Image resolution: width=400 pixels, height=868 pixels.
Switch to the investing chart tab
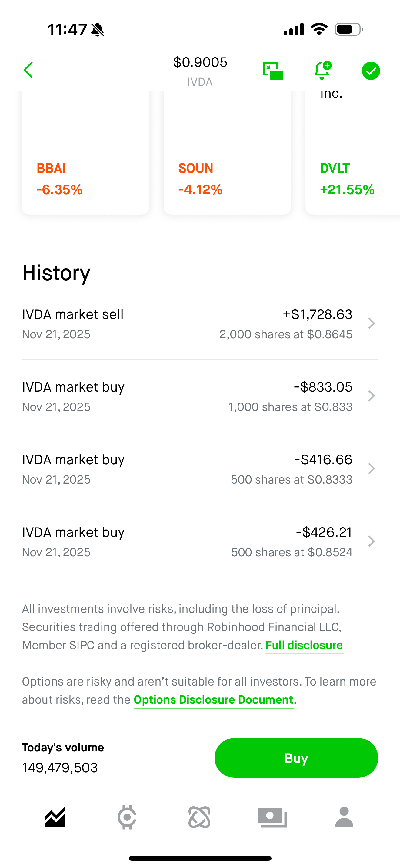tap(55, 817)
